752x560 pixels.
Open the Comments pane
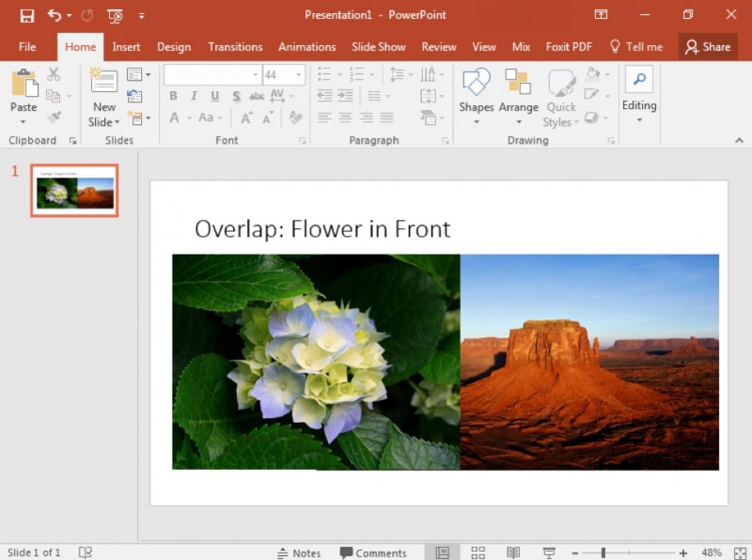(x=373, y=552)
